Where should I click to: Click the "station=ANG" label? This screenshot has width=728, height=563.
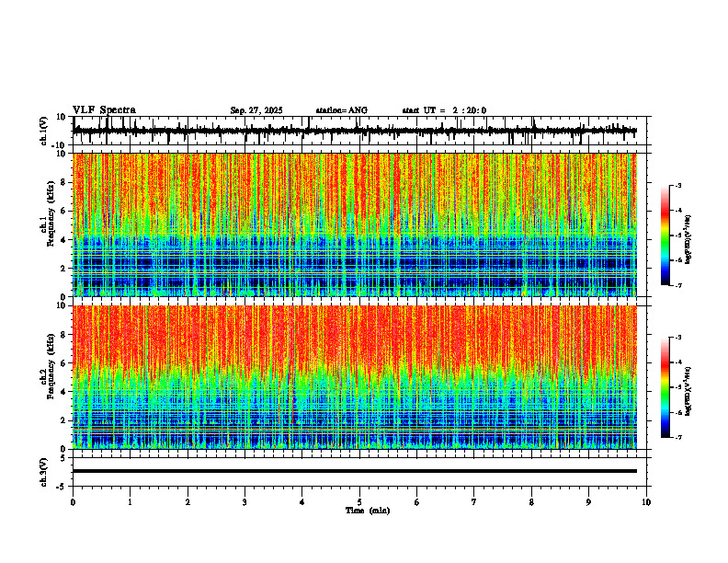342,110
